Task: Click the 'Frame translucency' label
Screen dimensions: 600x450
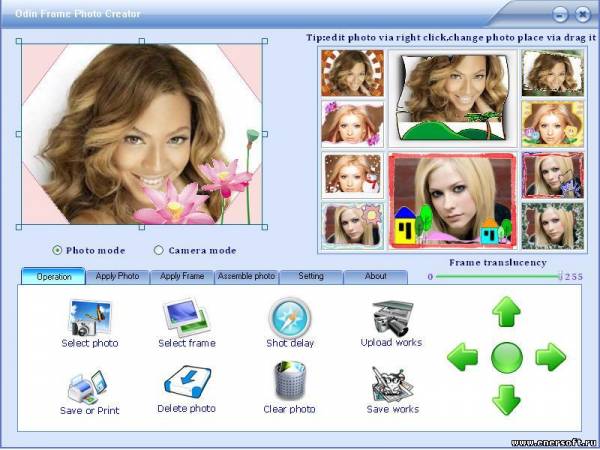Action: point(497,262)
